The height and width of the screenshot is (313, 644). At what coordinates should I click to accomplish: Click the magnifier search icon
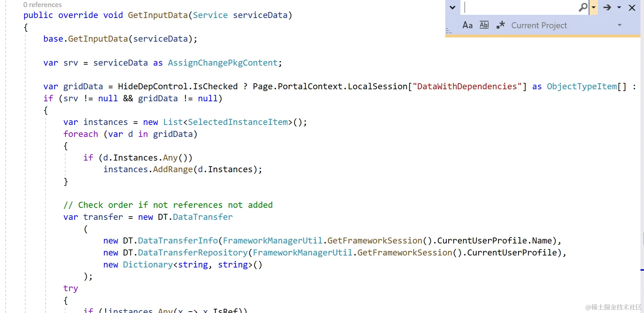coord(583,7)
